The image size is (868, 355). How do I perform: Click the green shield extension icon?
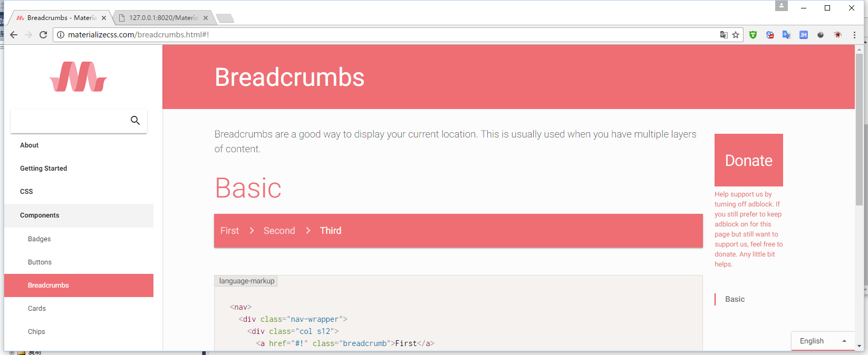(x=753, y=35)
